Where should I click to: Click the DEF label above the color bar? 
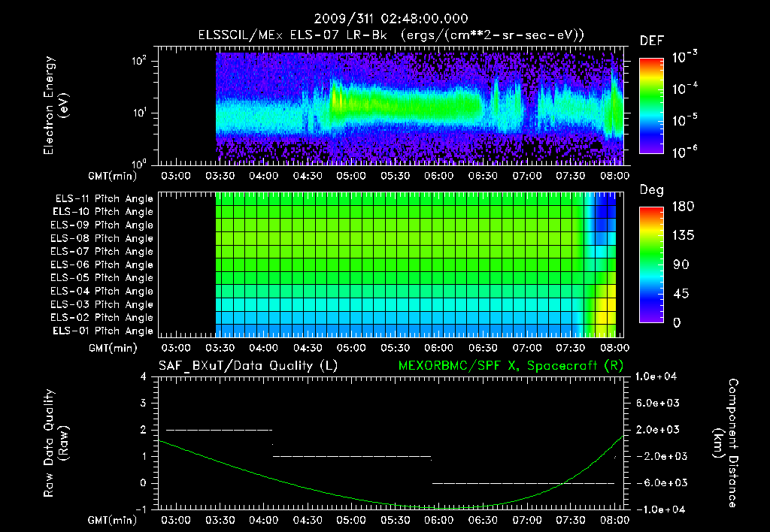pyautogui.click(x=652, y=41)
